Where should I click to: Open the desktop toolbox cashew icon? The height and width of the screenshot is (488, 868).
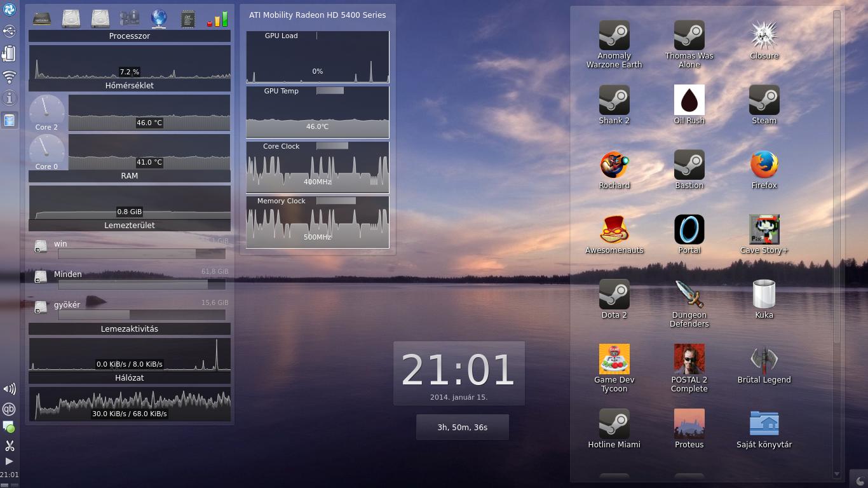click(x=860, y=480)
